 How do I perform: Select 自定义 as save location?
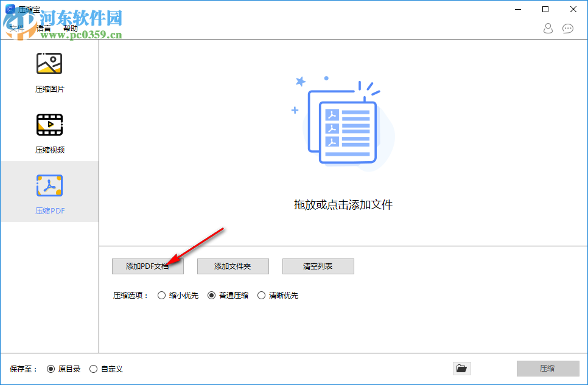(93, 369)
